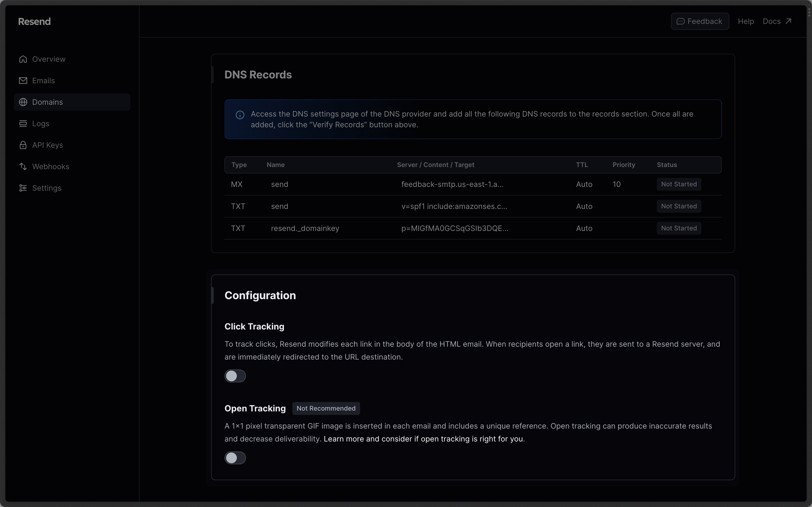
Task: Open the Overview sidebar item
Action: point(72,59)
